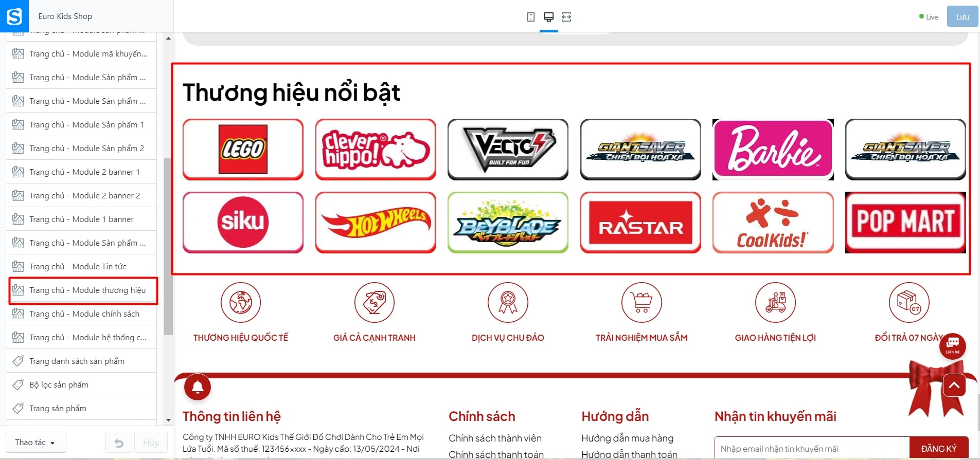Switch to mobile preview icon
Viewport: 980px width, 460px height.
tap(531, 17)
